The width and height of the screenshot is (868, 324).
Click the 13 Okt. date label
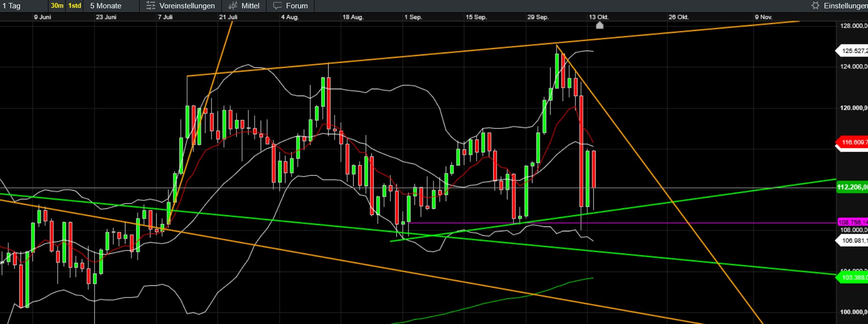[x=599, y=17]
